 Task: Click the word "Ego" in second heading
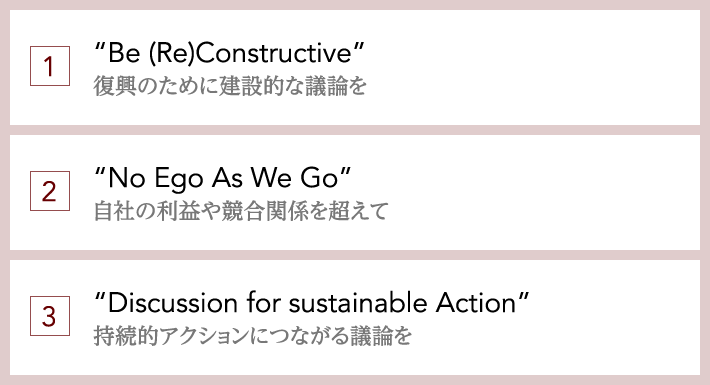(178, 179)
